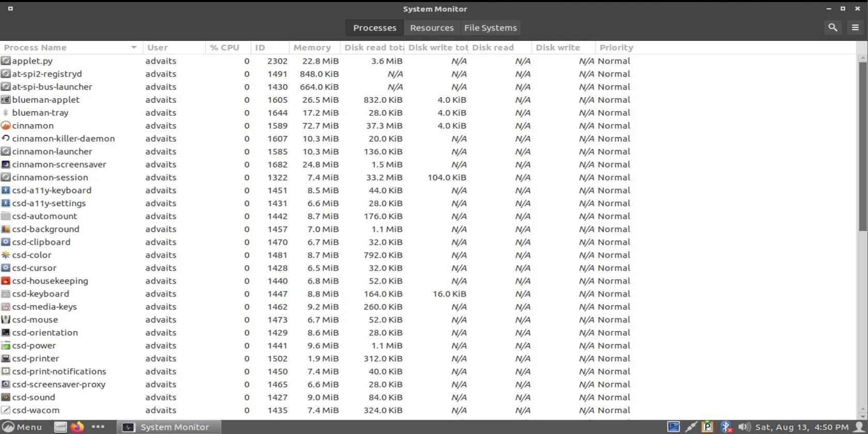Screen dimensions: 868x434
Task: Sort processes by % CPU column header
Action: coord(228,48)
